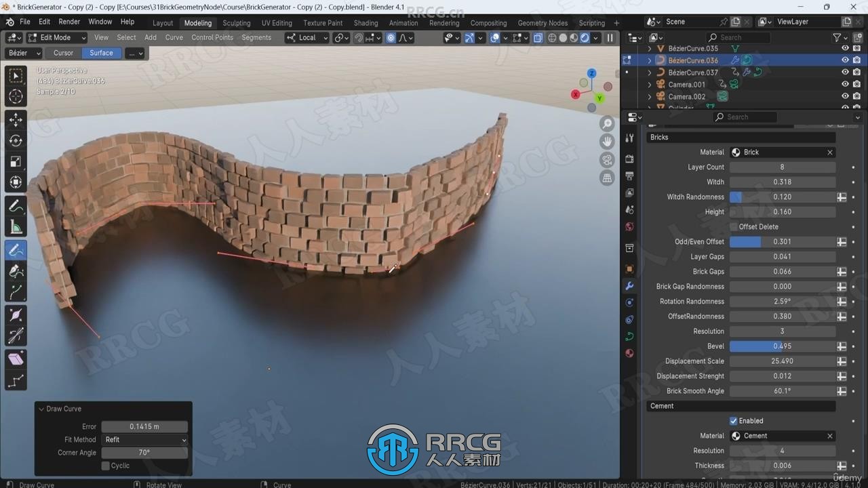Select the Annotate tool
This screenshot has width=868, height=488.
tap(16, 206)
